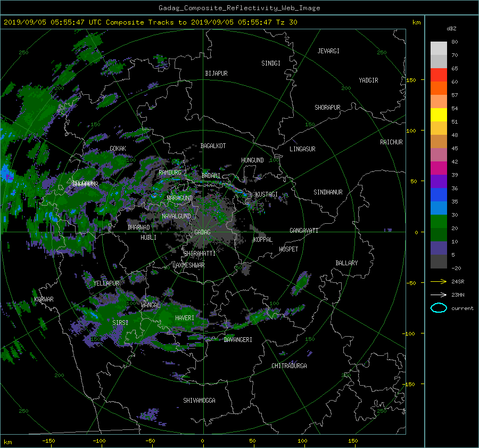
Task: Click the LAXMESHWAR city label
Action: pyautogui.click(x=188, y=265)
